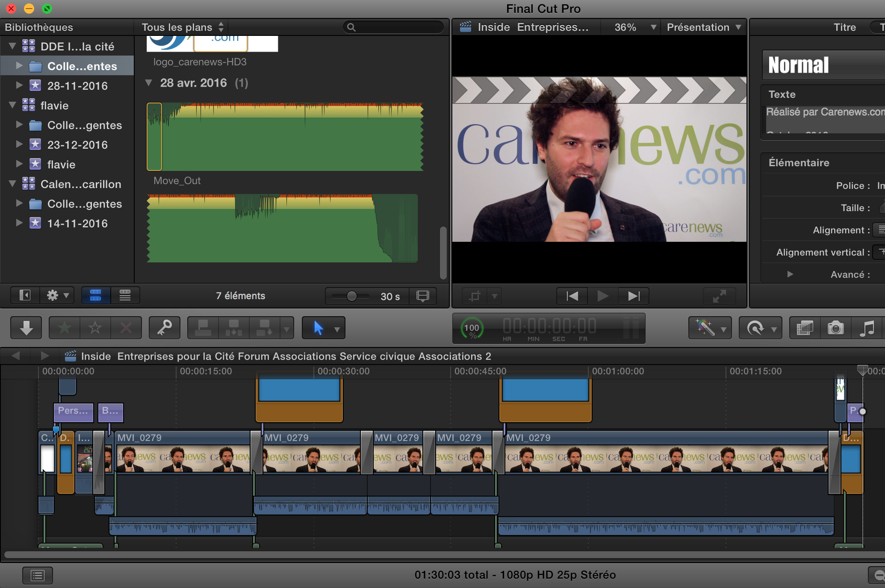Toggle full screen playback arrows
The image size is (885, 588).
click(x=720, y=296)
